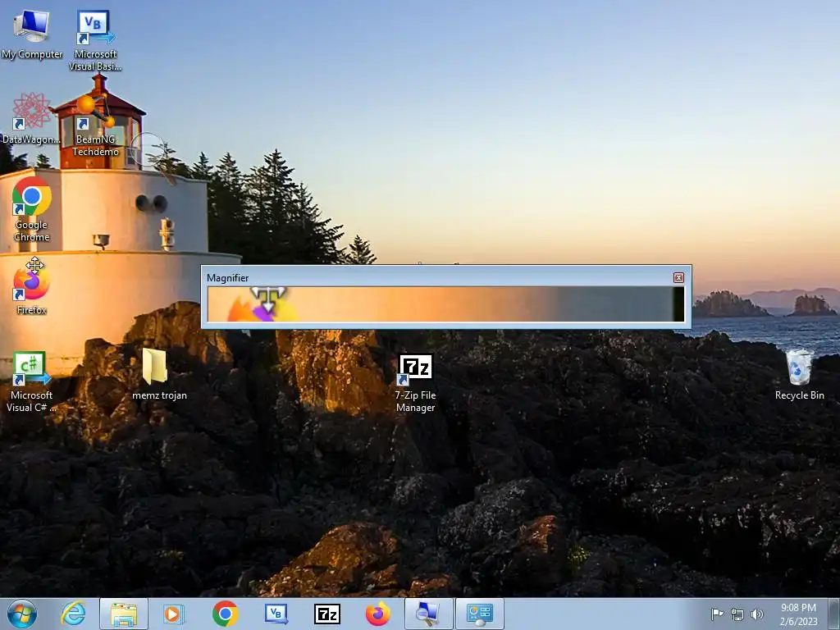Click the Control Panel taskbar button

tap(479, 614)
